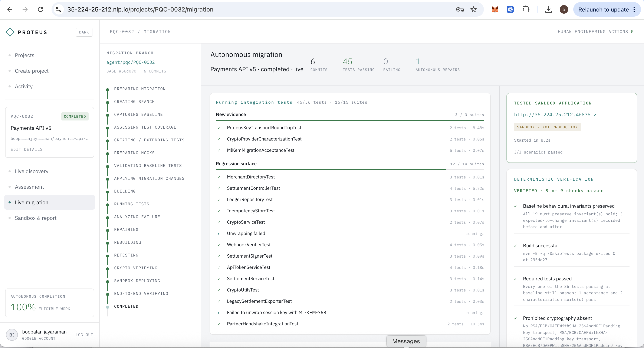The height and width of the screenshot is (348, 644).
Task: Click the Regression surface progress bar
Action: point(350,170)
